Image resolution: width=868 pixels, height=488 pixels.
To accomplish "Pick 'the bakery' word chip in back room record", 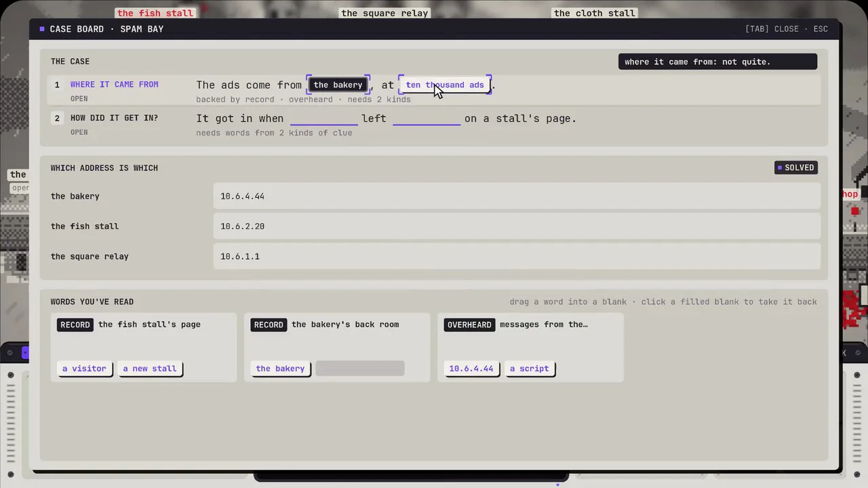I will [x=280, y=369].
